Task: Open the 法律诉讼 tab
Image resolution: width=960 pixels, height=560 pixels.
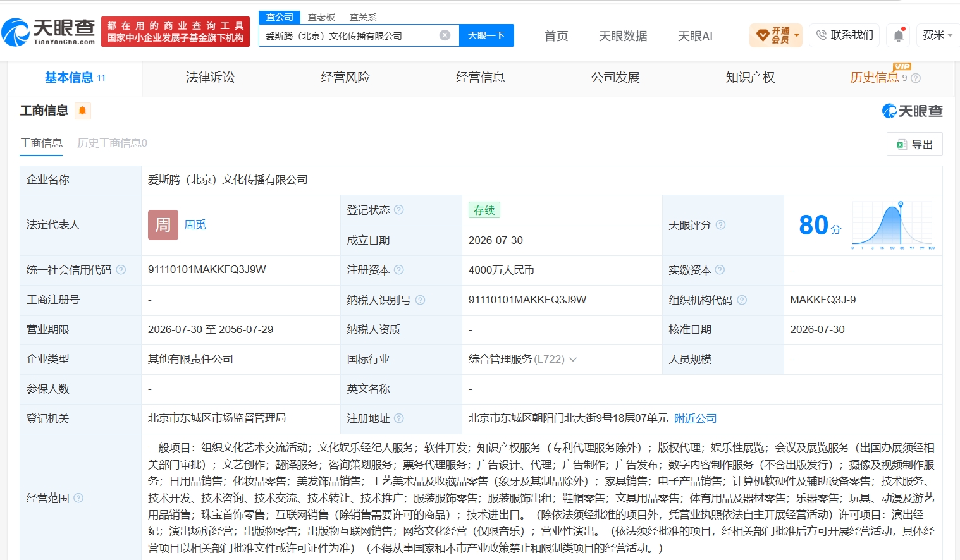Action: (210, 78)
